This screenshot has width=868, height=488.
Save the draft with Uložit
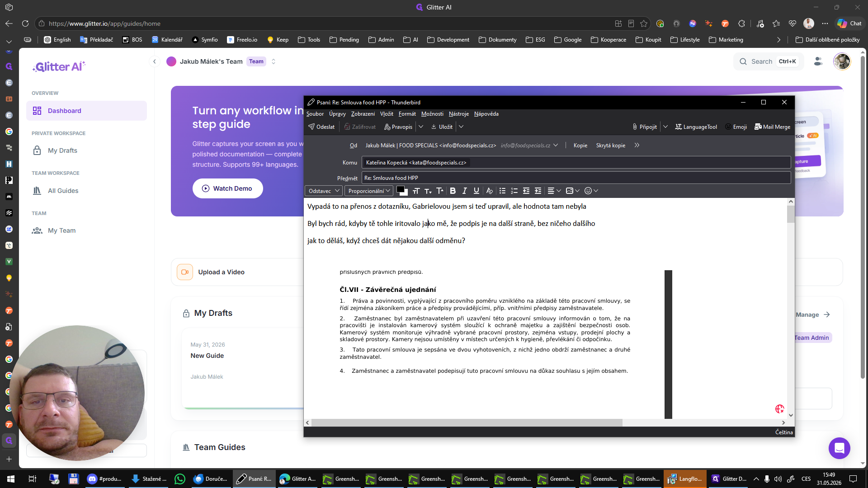(x=442, y=127)
